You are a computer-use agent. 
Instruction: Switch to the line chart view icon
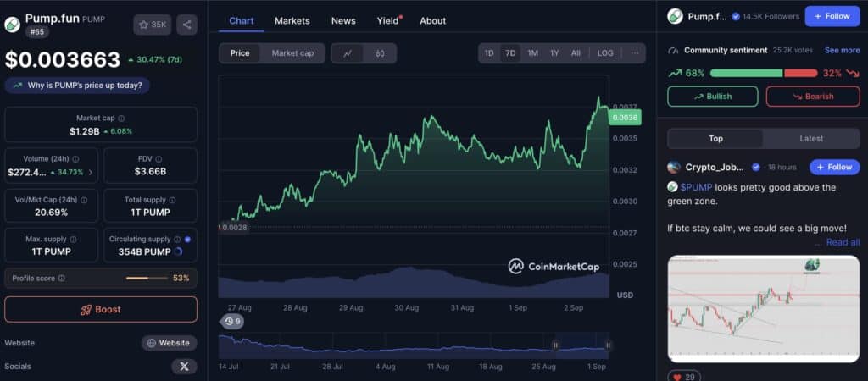(x=348, y=53)
